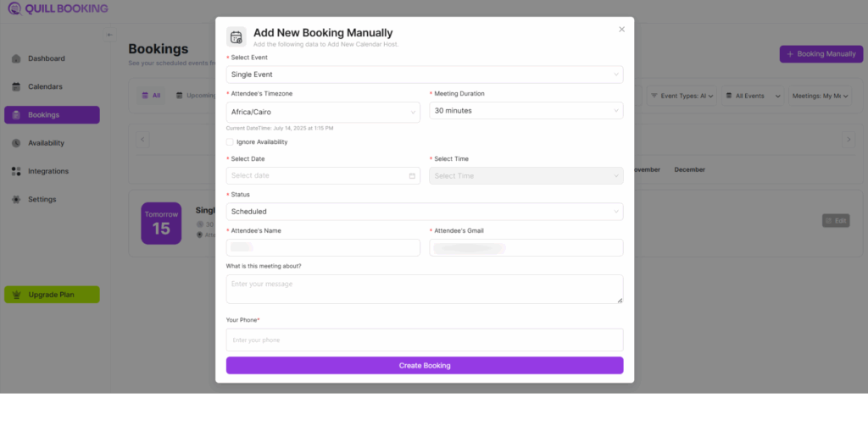This screenshot has width=868, height=431.
Task: Open the Select Event dropdown
Action: (424, 75)
